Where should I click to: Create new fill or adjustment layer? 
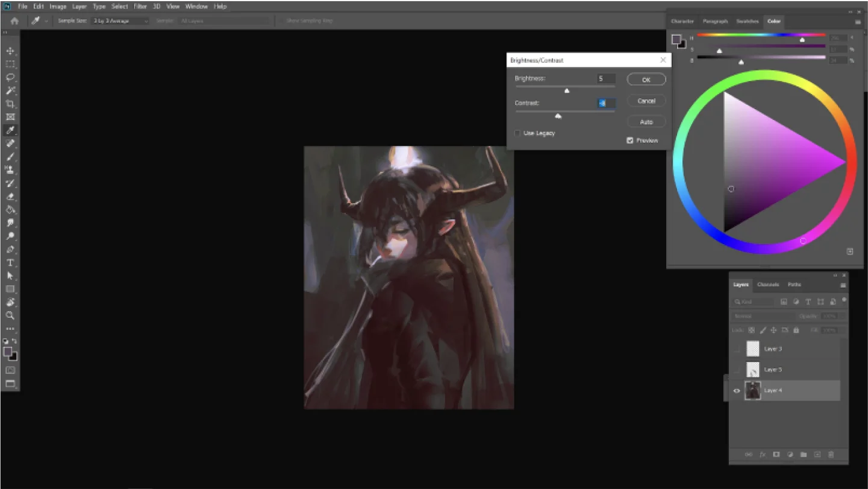[x=790, y=455]
